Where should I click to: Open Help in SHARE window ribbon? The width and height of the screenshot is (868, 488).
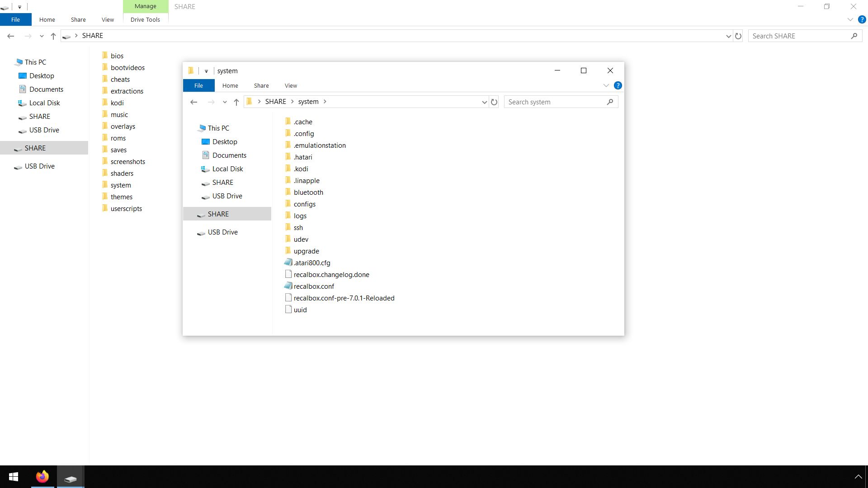coord(862,19)
